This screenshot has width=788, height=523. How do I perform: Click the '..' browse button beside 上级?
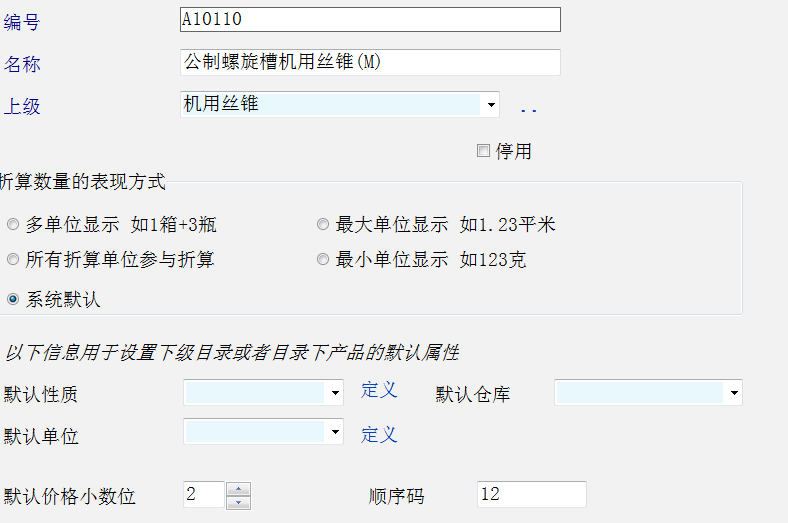click(528, 108)
